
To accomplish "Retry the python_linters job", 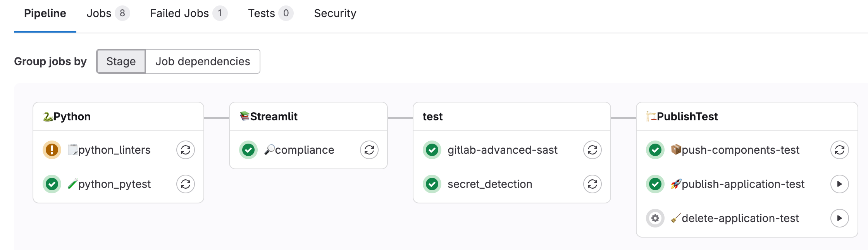I will click(186, 150).
